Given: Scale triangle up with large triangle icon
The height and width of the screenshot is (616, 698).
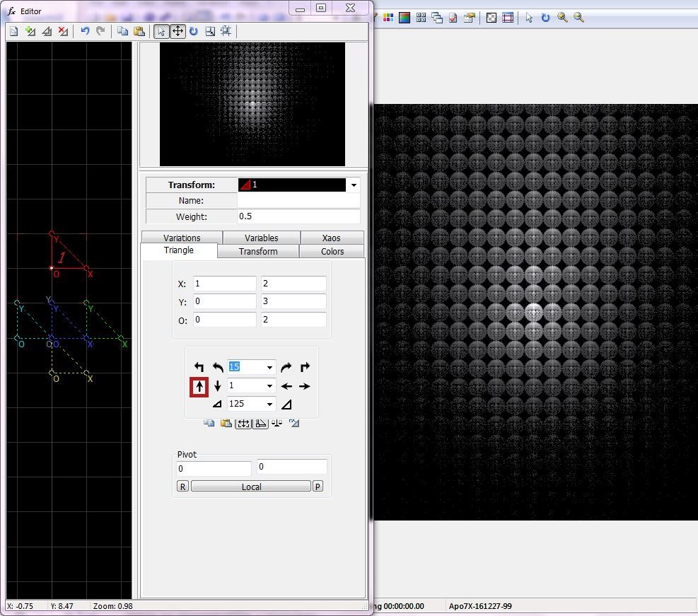Looking at the screenshot, I should click(286, 404).
